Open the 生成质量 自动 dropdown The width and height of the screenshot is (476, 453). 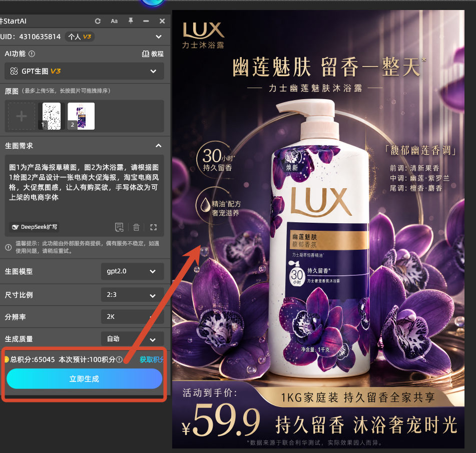coord(132,338)
